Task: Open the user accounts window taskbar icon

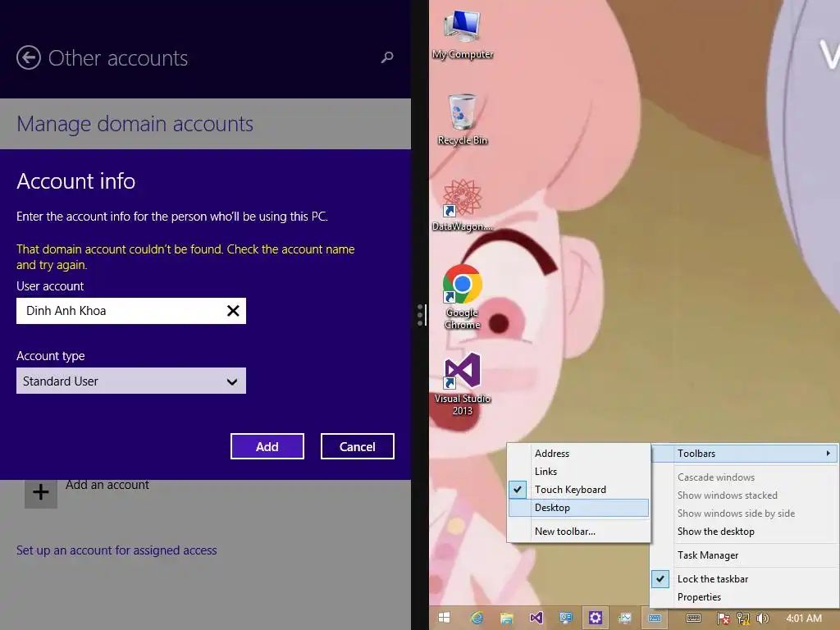Action: point(566,618)
